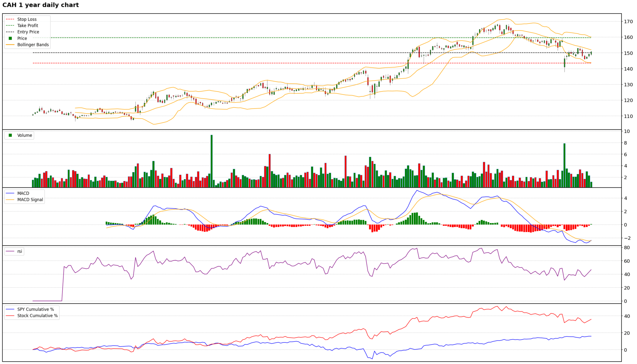Click the −2 label on MACD axis
The height and width of the screenshot is (364, 637).
click(x=627, y=238)
